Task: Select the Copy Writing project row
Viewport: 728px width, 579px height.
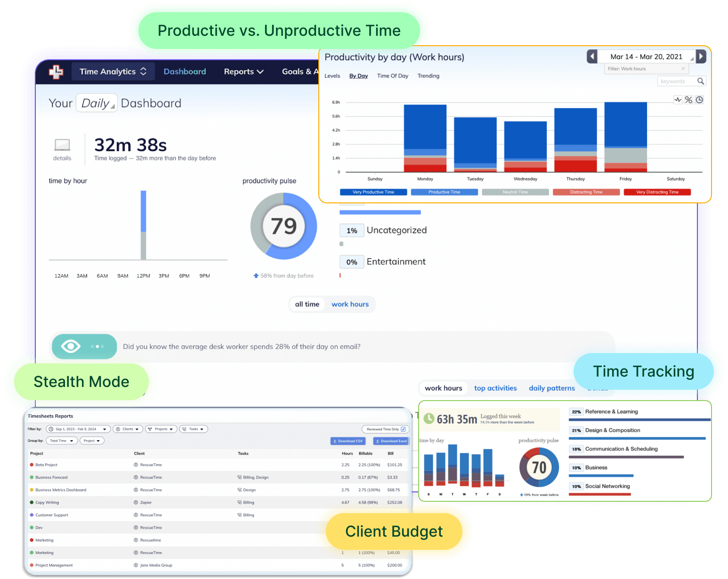Action: pyautogui.click(x=218, y=502)
